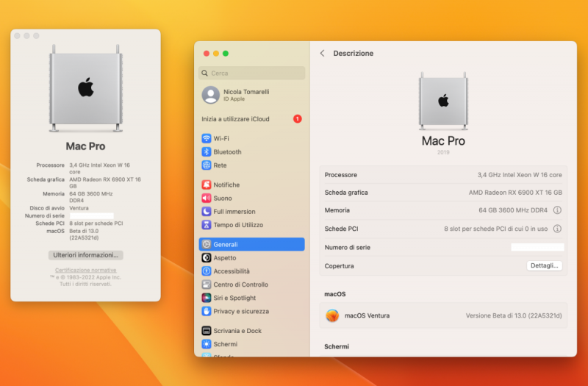
Task: Select the Bluetooth icon in sidebar
Action: pyautogui.click(x=207, y=152)
